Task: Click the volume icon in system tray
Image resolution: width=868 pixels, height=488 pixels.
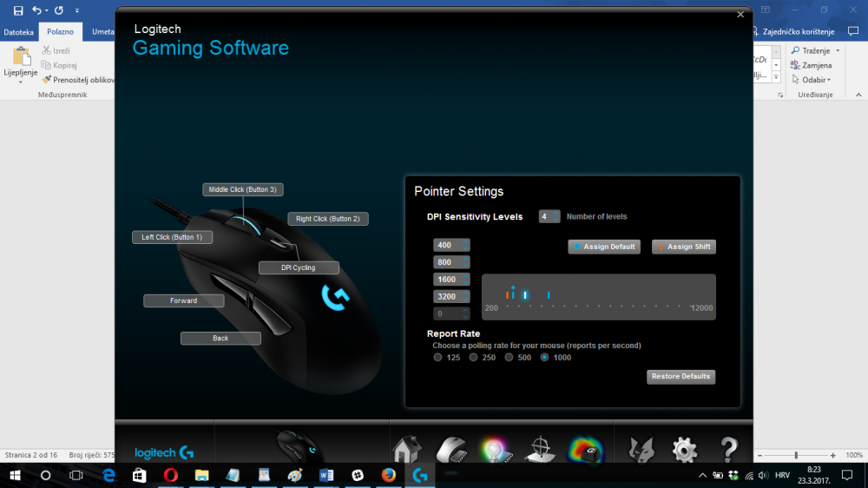Action: point(763,475)
